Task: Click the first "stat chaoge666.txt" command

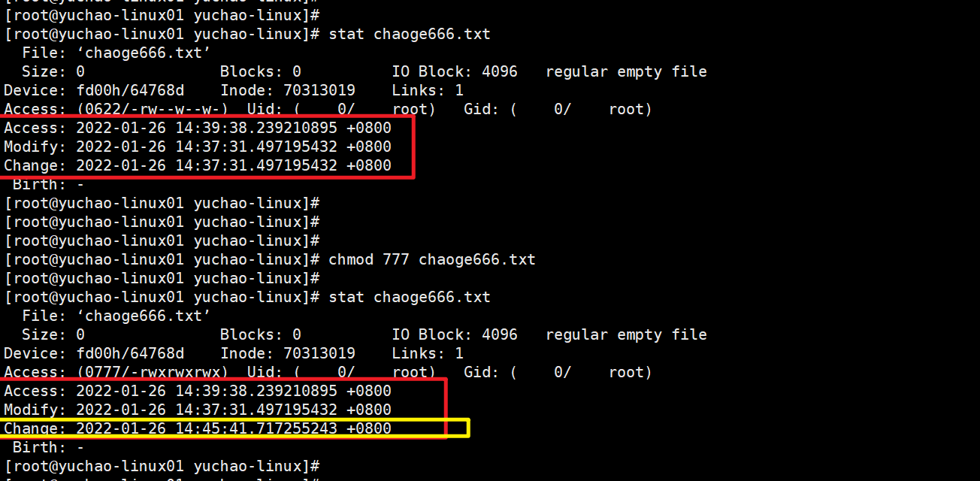Action: point(409,35)
